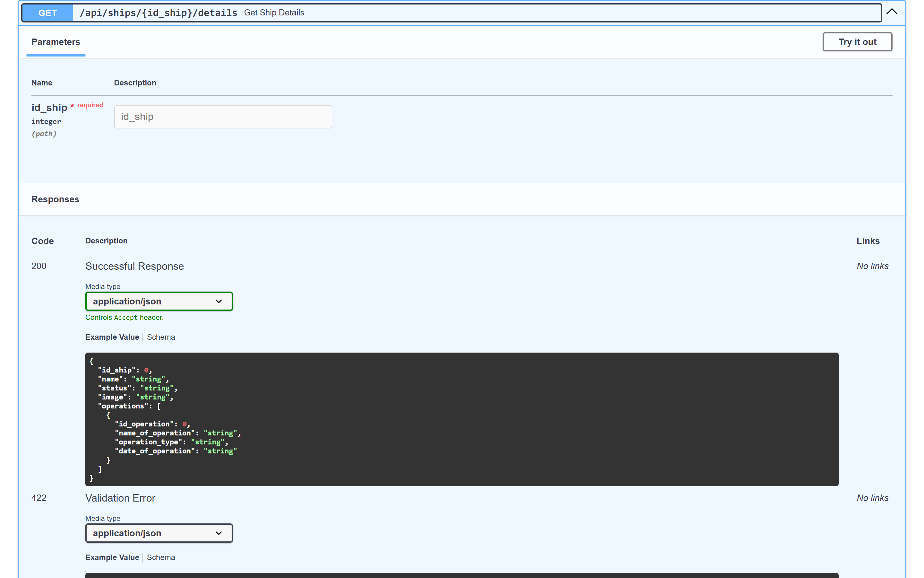Click the No links text for the 200 response
Viewport: 924px width, 578px height.
pyautogui.click(x=872, y=266)
